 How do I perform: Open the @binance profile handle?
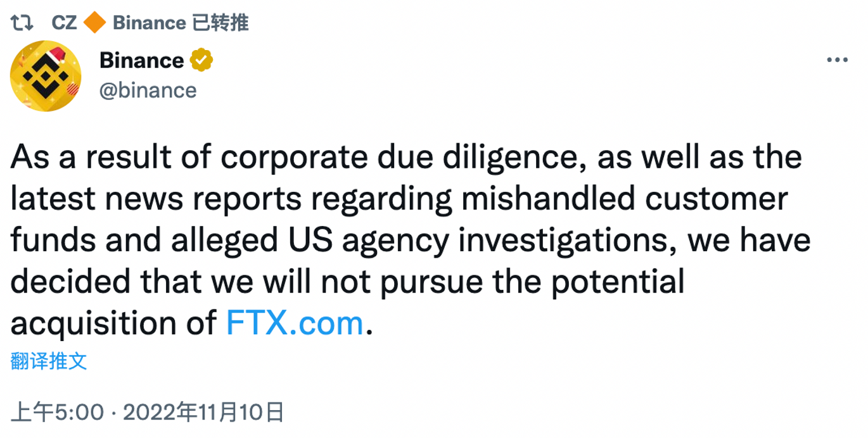click(147, 90)
